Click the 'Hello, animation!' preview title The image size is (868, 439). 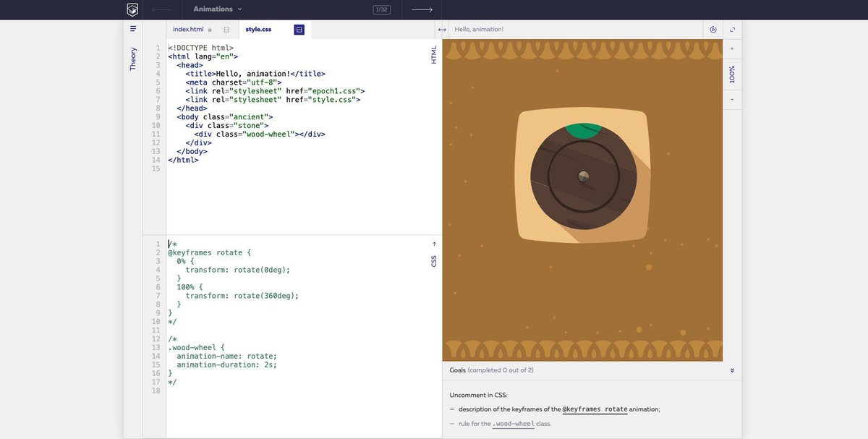tap(479, 30)
